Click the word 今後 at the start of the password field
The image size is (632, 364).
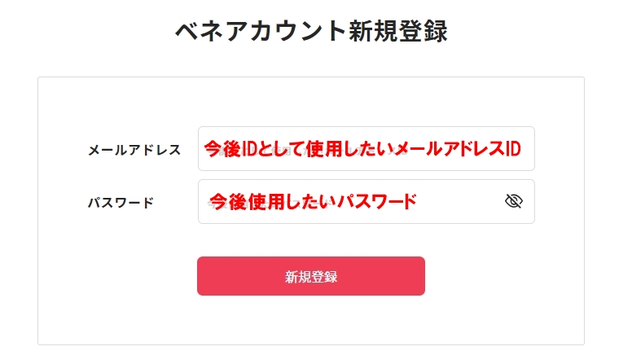(228, 202)
